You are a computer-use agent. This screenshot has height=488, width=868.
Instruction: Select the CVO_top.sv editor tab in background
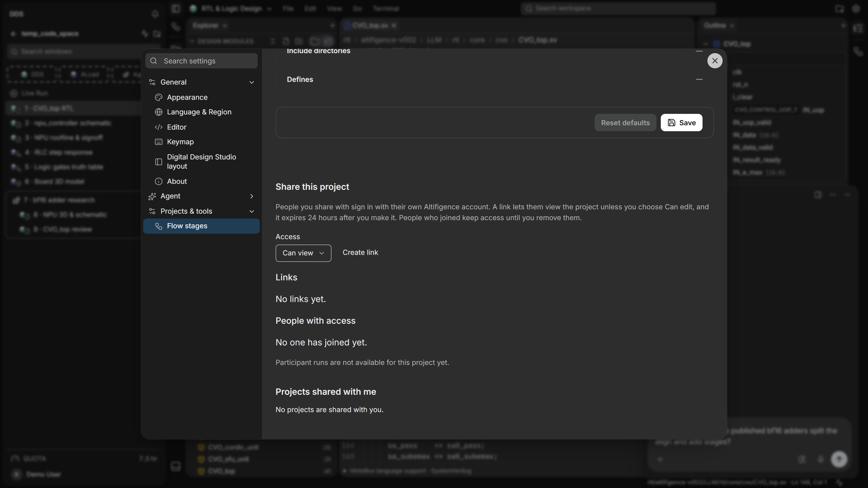(x=370, y=25)
